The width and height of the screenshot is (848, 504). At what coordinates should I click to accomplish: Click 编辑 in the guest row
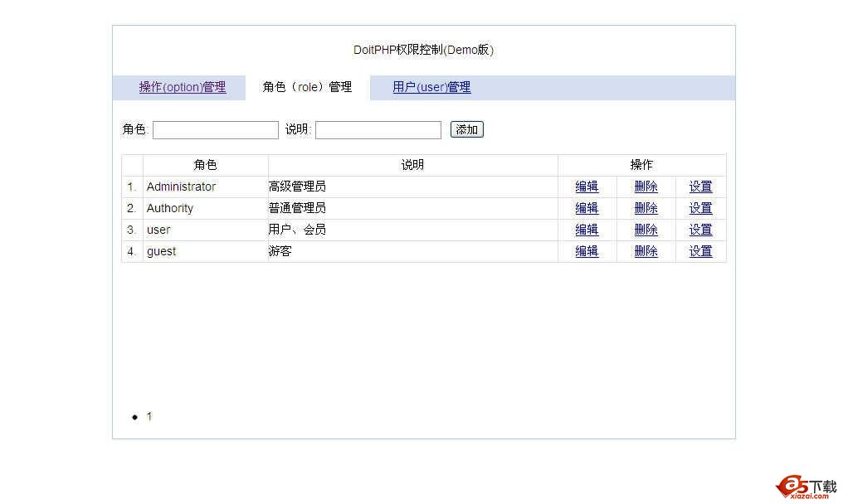587,251
